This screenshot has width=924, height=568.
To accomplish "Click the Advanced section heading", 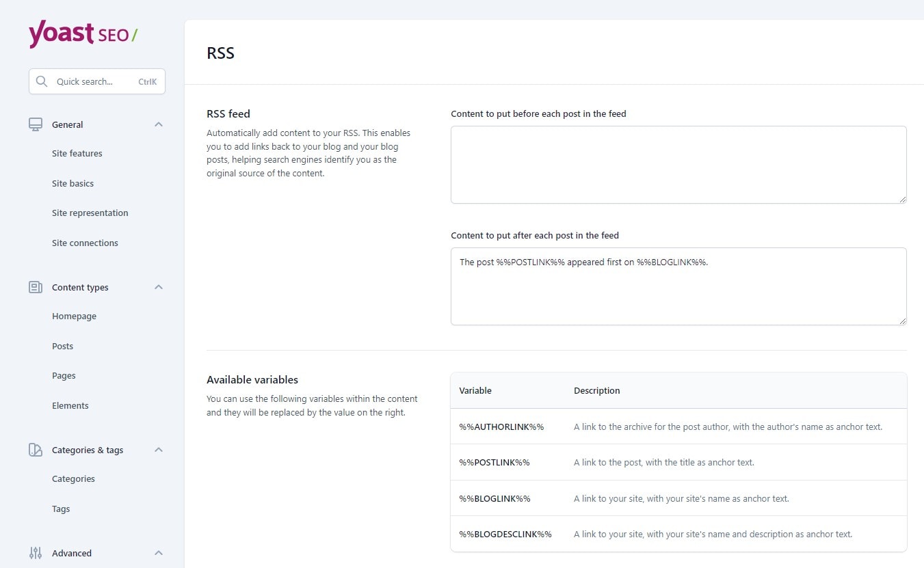I will [72, 554].
